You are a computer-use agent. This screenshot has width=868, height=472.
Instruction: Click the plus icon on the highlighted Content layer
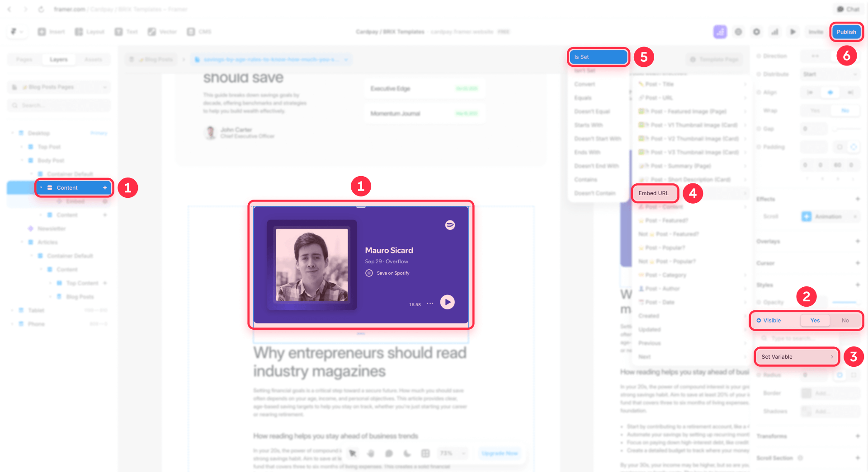(105, 187)
